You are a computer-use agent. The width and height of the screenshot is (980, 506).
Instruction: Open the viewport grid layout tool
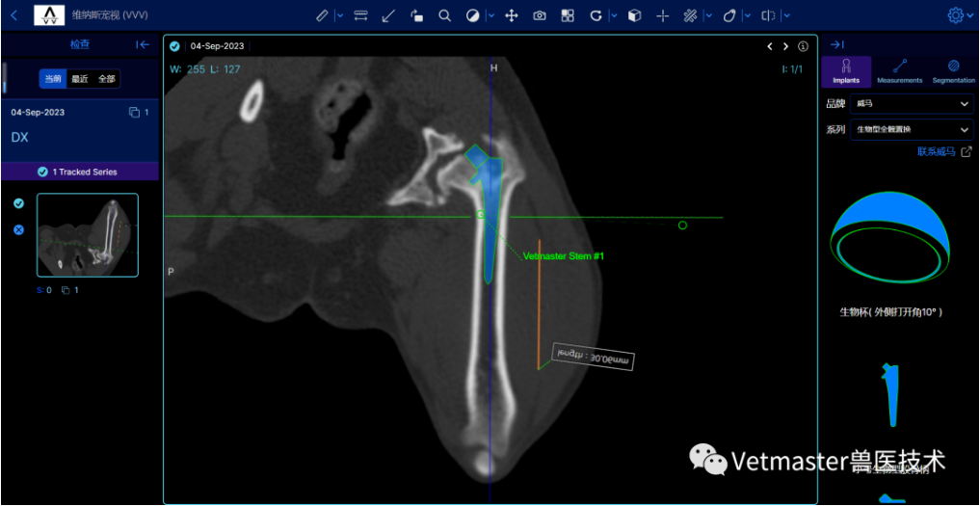pos(568,15)
